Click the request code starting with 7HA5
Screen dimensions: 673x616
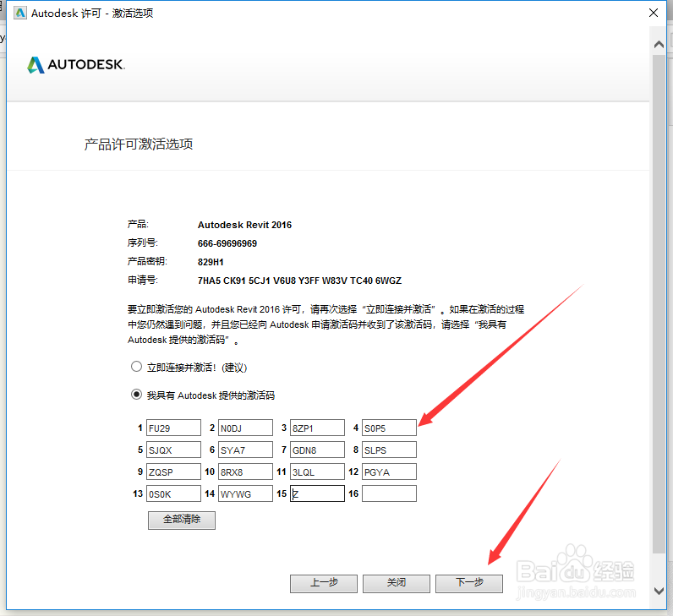299,281
